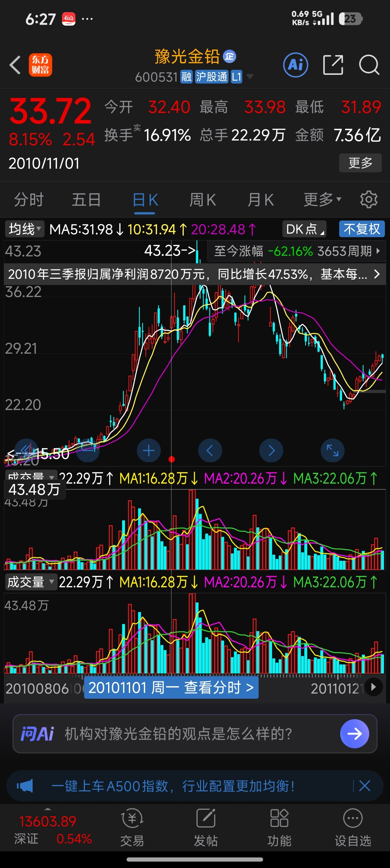Viewport: 390px width, 868px height.
Task: Tap play arrow beside date 20110121
Action: pyautogui.click(x=373, y=687)
